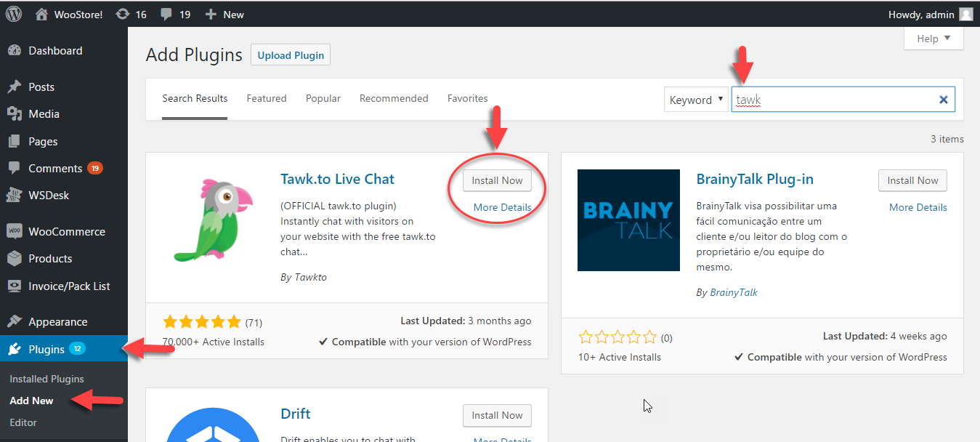Click Howdy, admin account menu
Image resolution: width=980 pixels, height=442 pixels.
coord(930,15)
